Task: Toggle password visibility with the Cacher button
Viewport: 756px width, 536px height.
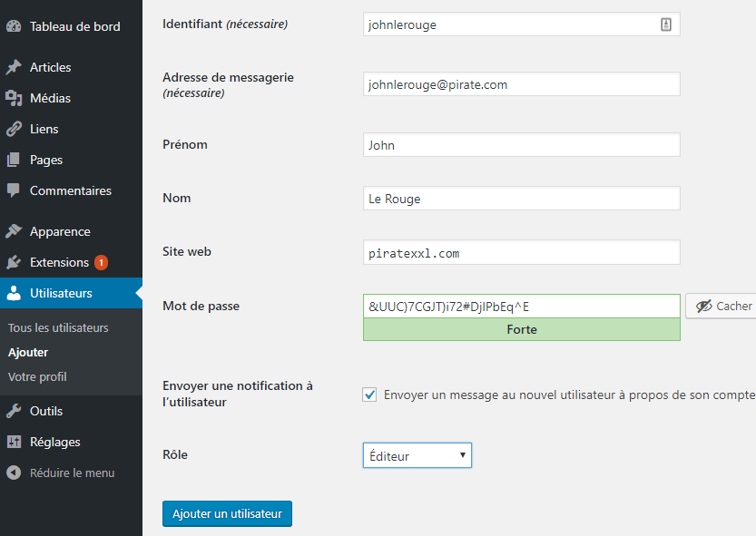Action: coord(722,306)
